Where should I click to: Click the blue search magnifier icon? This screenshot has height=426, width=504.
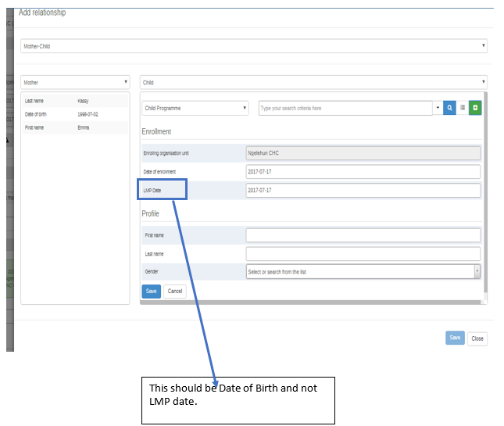(449, 108)
